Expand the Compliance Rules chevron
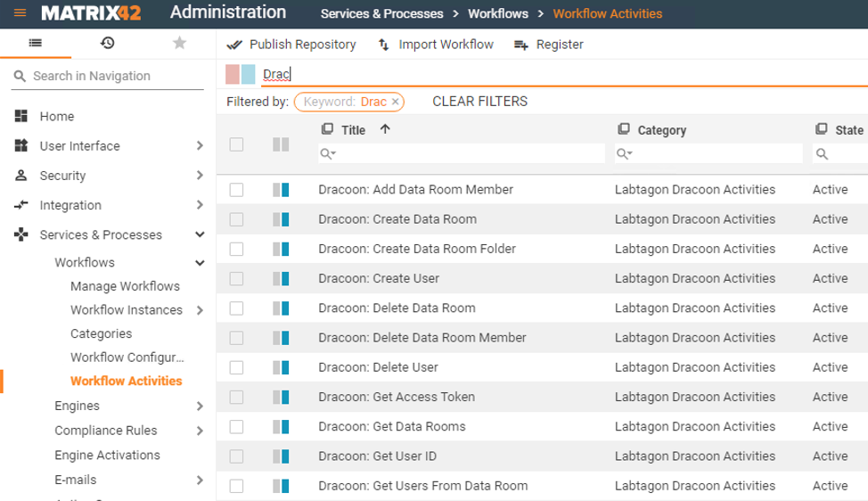 (200, 431)
